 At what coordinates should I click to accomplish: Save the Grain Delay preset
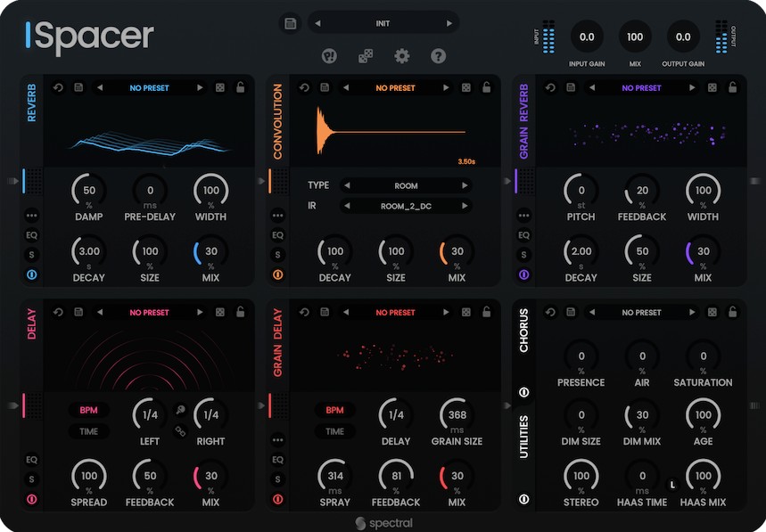point(325,313)
